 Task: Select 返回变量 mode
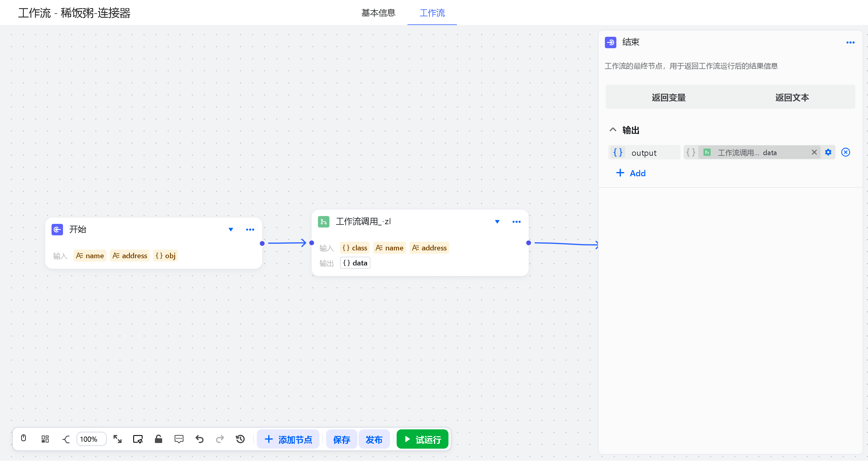pyautogui.click(x=668, y=97)
